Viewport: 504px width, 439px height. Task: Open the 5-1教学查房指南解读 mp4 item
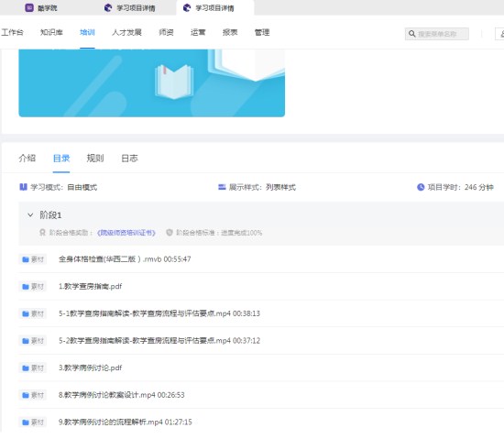[x=159, y=313]
